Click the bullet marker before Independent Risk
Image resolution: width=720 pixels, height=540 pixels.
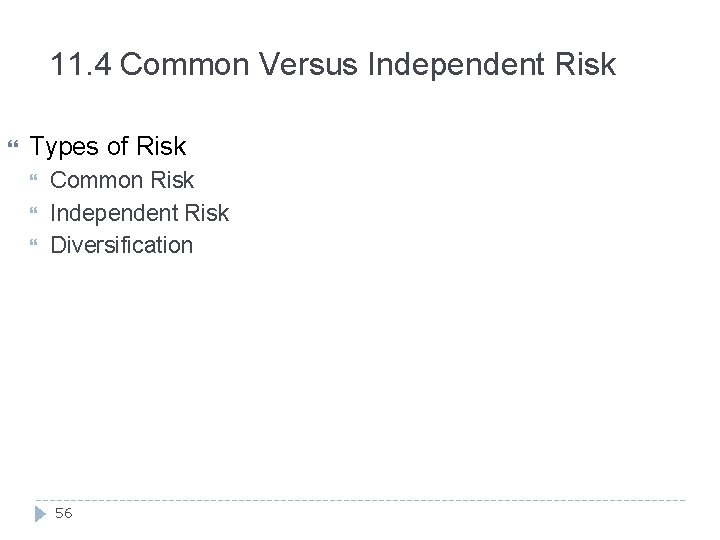point(37,213)
